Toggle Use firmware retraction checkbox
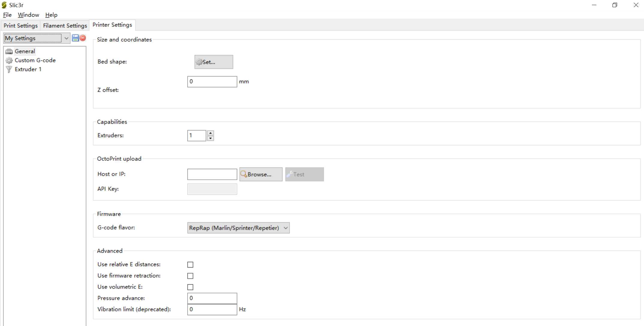This screenshot has width=644, height=326. (x=190, y=276)
